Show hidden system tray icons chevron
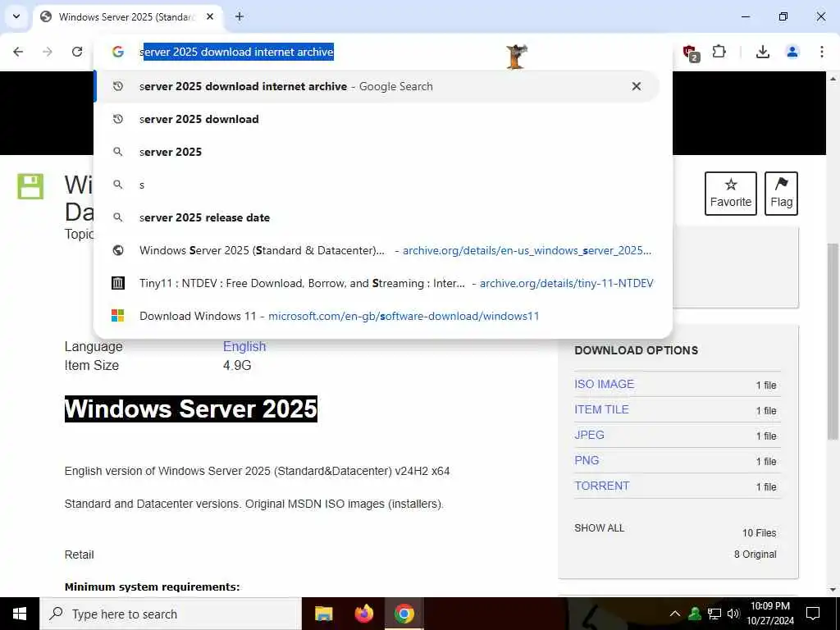840x630 pixels. coord(675,614)
